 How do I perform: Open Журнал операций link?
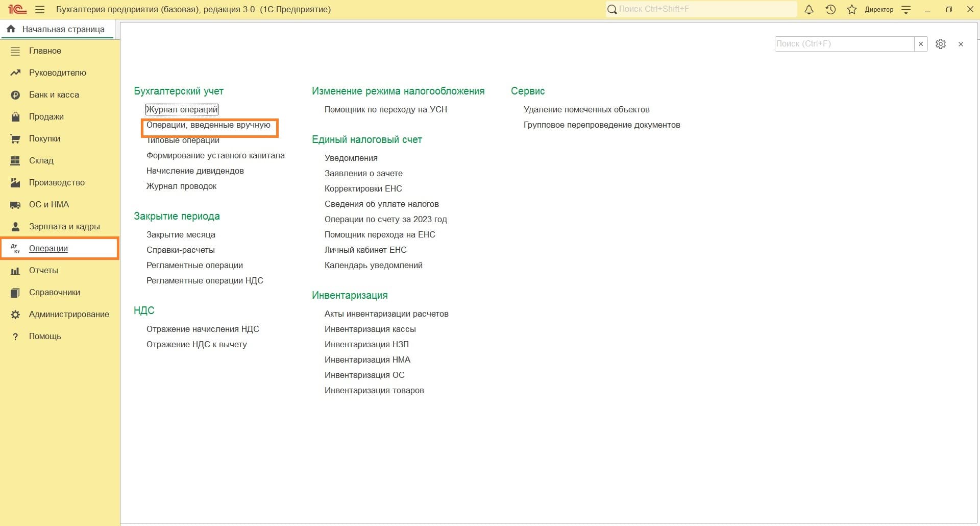click(x=182, y=109)
